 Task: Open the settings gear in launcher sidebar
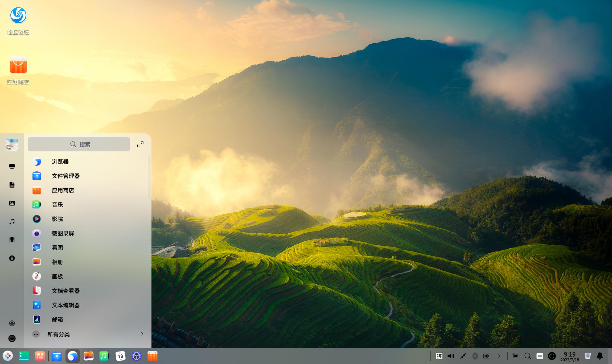pyautogui.click(x=12, y=323)
